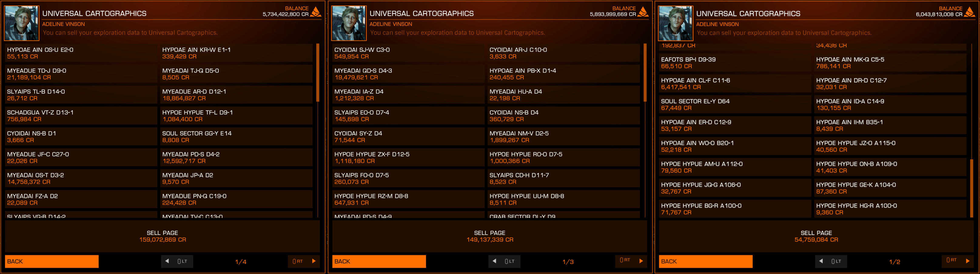Select CYOIDAI AR-J C10-0 entry
The image size is (980, 274).
[563, 53]
